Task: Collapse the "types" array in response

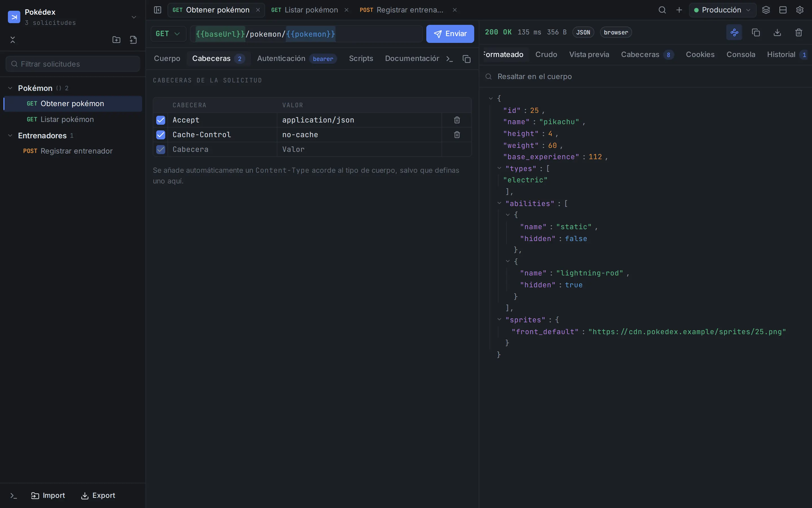Action: (499, 168)
